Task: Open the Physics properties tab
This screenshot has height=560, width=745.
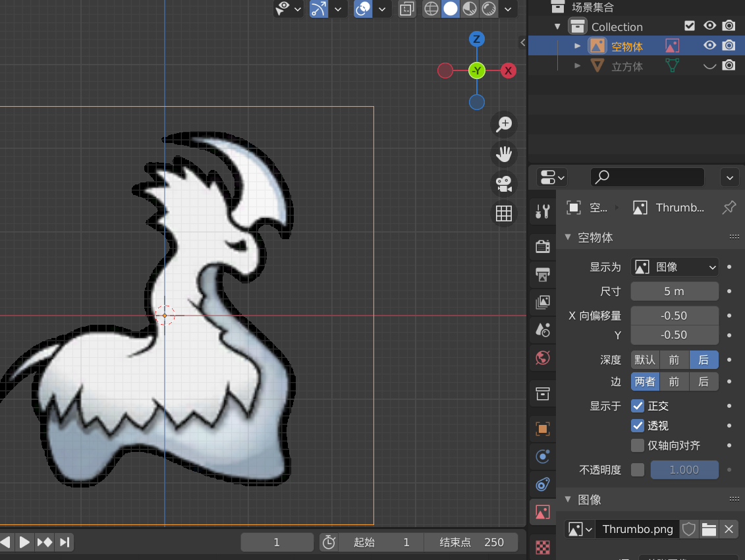Action: 542,457
